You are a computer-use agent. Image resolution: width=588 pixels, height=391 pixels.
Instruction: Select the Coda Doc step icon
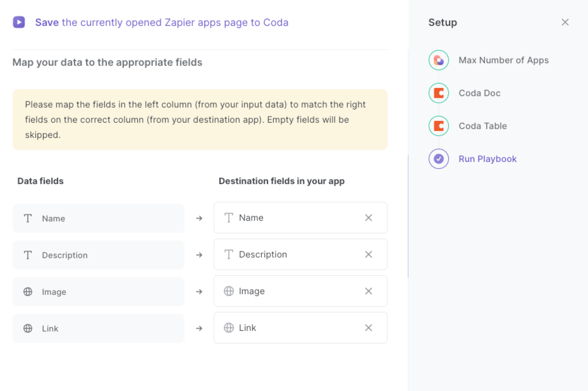click(439, 93)
